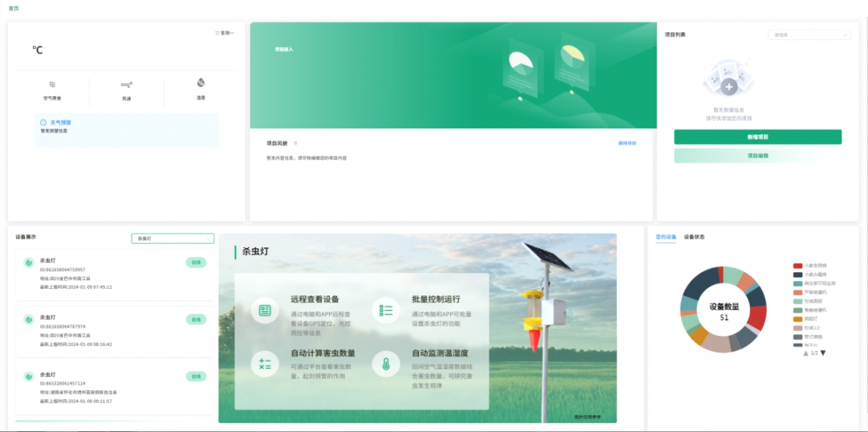
Task: Click the 项目编辑 button
Action: (x=757, y=156)
